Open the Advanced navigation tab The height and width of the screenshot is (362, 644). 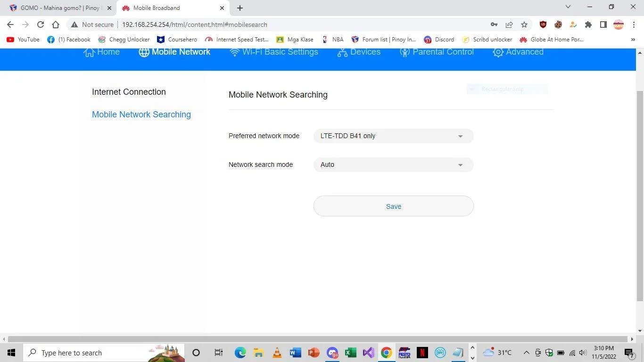518,52
